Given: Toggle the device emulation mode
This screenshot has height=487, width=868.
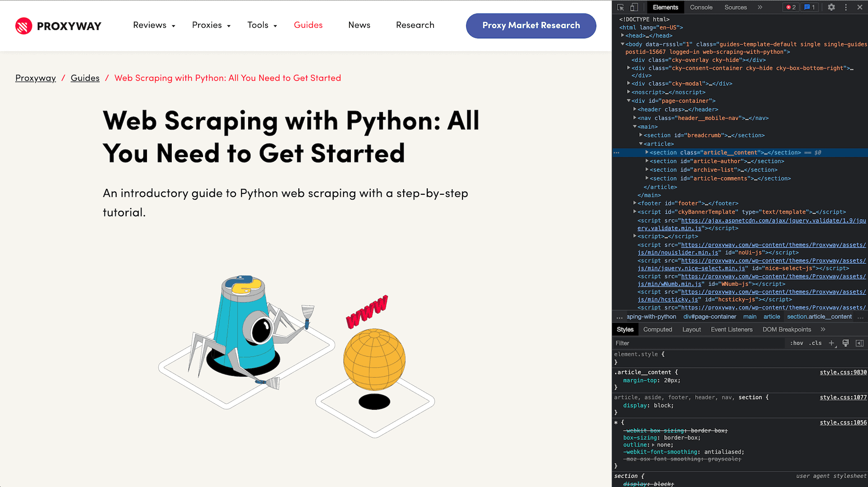Looking at the screenshot, I should [x=634, y=7].
